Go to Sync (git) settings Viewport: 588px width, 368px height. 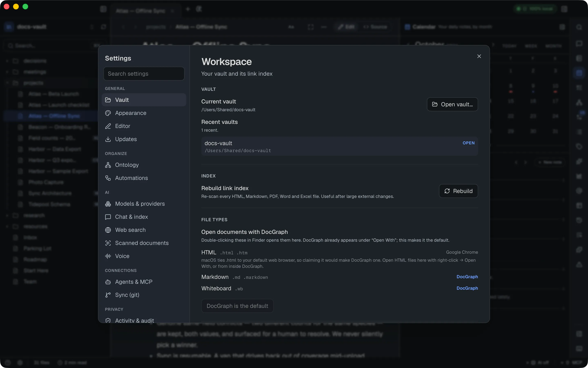pyautogui.click(x=144, y=295)
